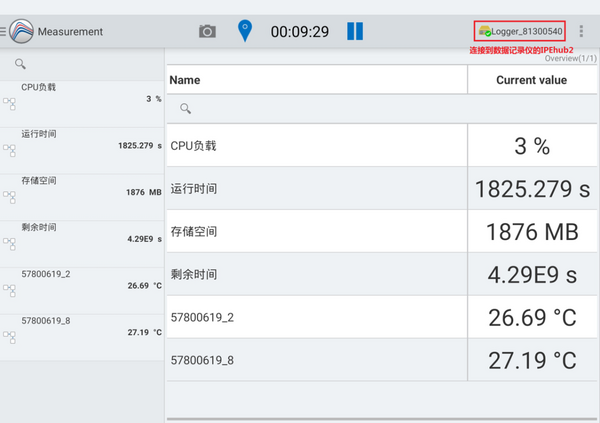Click the blue GPS location pin icon
This screenshot has height=423, width=600.
coord(245,31)
